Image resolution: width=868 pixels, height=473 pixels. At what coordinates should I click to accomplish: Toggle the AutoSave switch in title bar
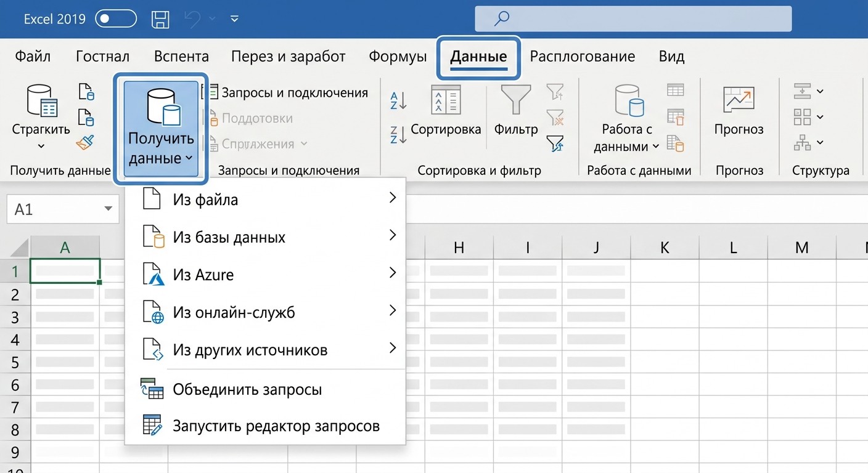click(x=116, y=19)
